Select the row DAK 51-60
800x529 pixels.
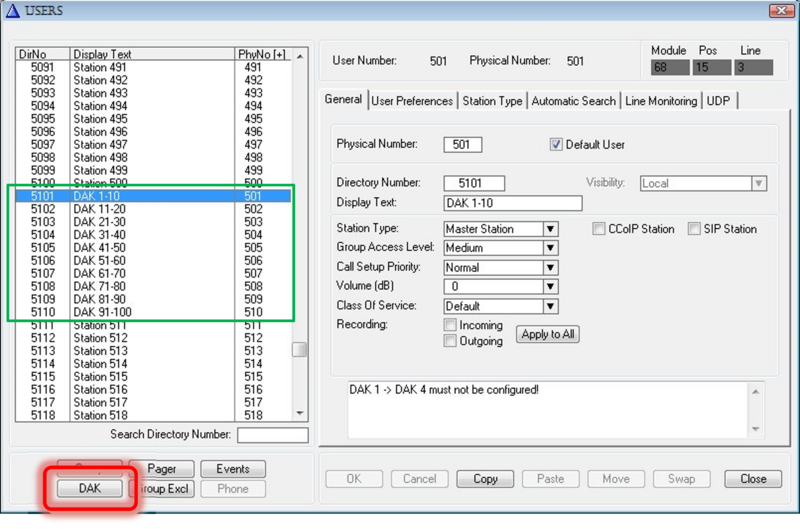coord(153,260)
